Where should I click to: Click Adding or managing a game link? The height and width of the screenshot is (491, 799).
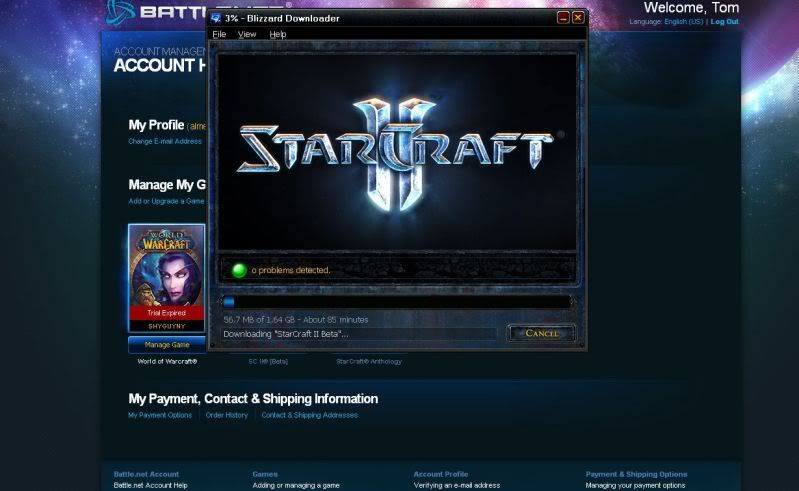tap(296, 485)
